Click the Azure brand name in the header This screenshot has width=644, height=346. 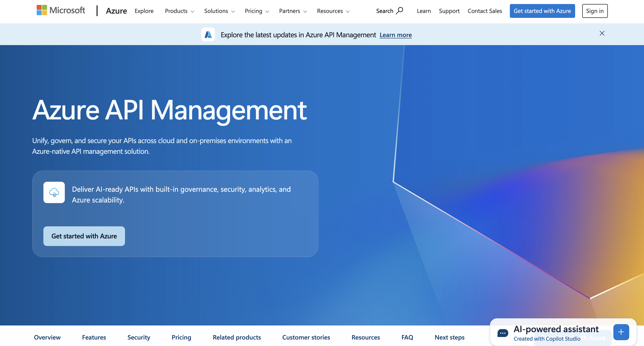pyautogui.click(x=116, y=11)
